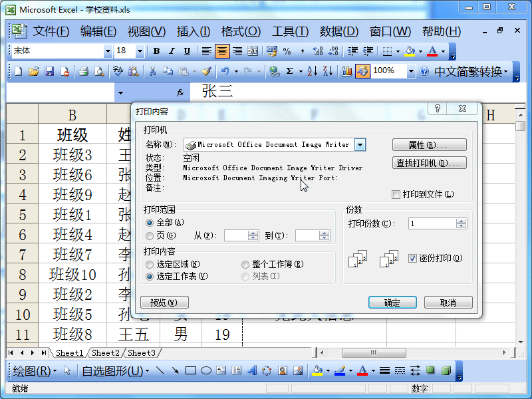Apply percent style format
This screenshot has height=399, width=532.
(x=287, y=51)
